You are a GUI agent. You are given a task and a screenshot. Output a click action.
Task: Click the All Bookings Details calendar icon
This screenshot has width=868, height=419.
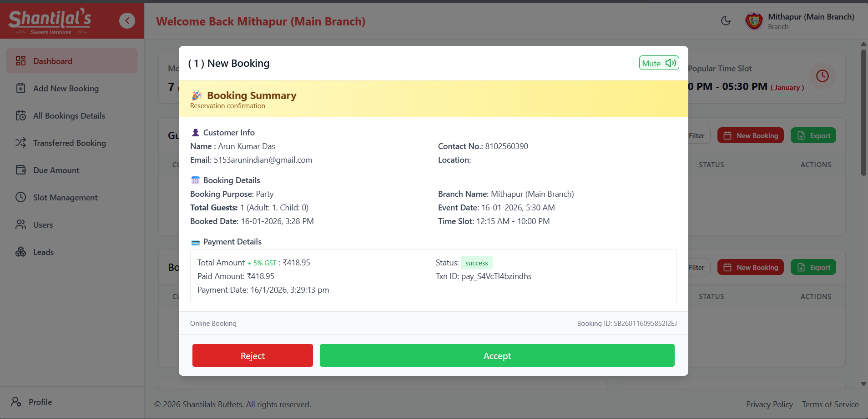[21, 115]
